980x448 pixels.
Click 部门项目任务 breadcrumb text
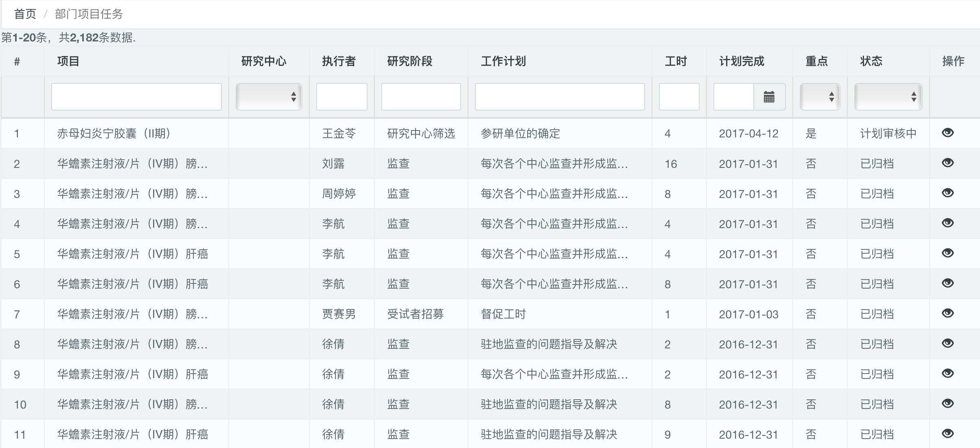pyautogui.click(x=89, y=14)
